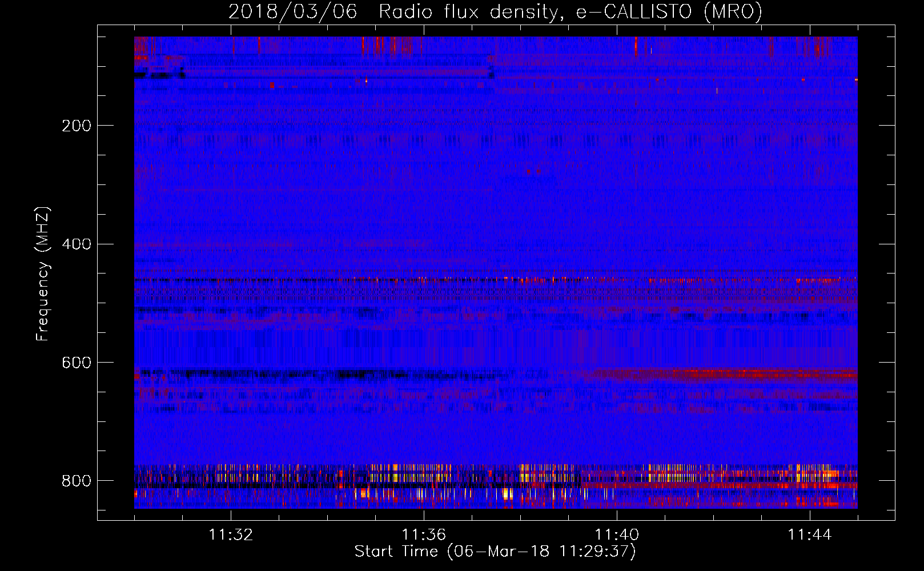Click the 11:36 time tick label
924x571 pixels.
tap(424, 535)
